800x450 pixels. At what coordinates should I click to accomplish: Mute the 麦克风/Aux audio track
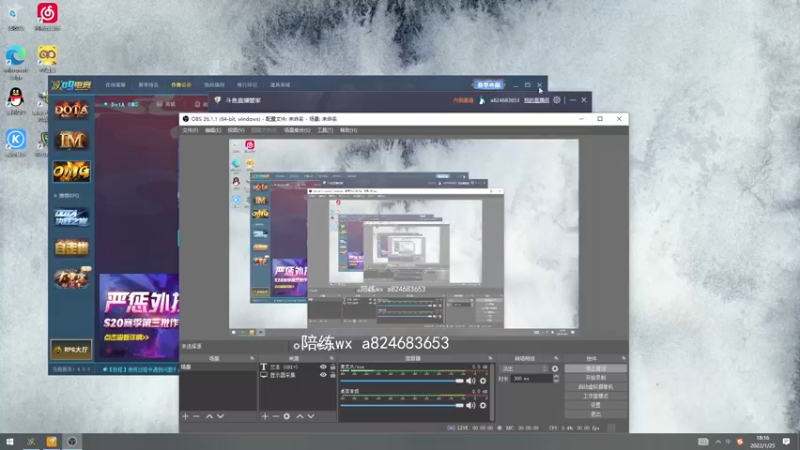[470, 381]
